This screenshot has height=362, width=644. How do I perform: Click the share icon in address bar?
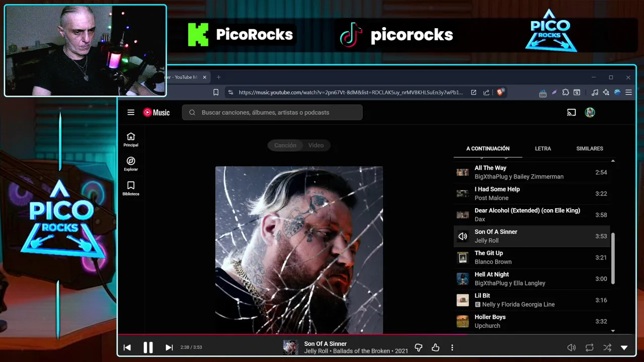486,93
